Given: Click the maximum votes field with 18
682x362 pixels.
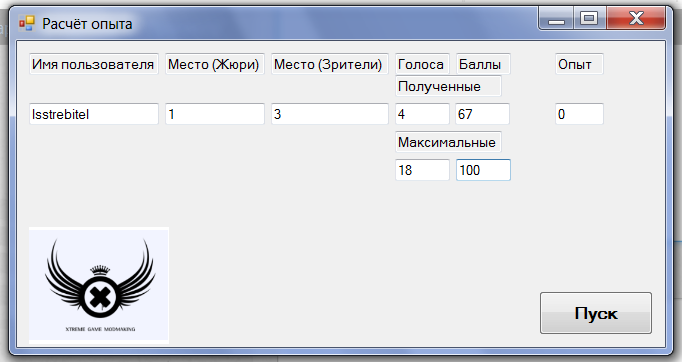Looking at the screenshot, I should (422, 170).
